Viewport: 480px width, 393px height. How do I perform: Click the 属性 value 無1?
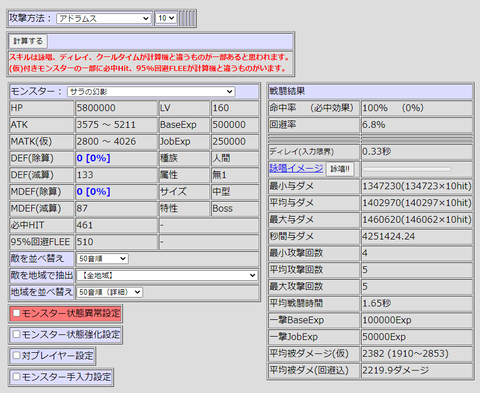click(219, 175)
